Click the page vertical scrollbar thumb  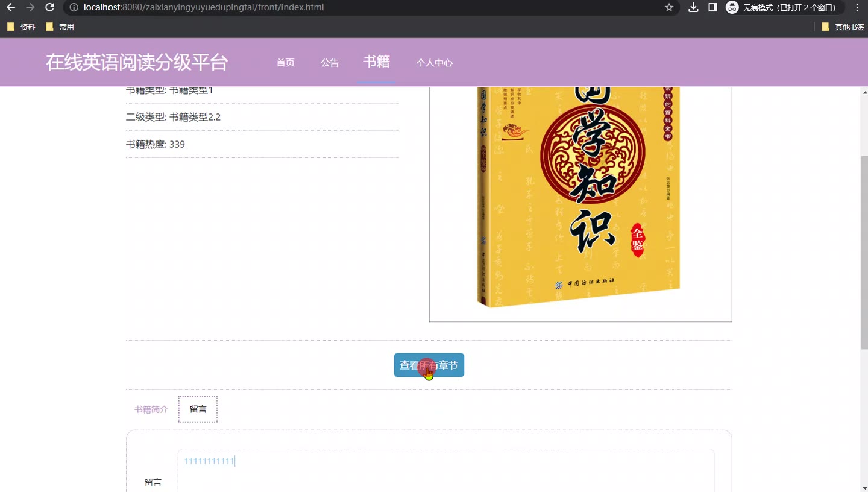pyautogui.click(x=864, y=252)
